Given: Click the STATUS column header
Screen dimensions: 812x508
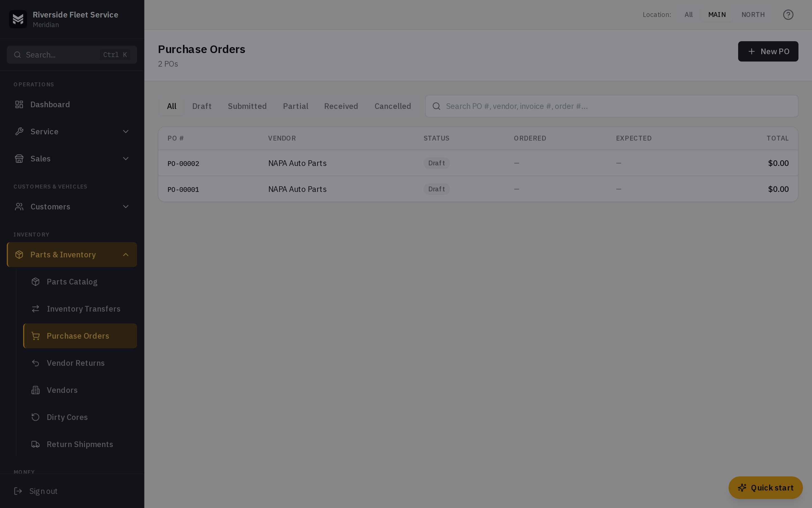Looking at the screenshot, I should pos(436,138).
